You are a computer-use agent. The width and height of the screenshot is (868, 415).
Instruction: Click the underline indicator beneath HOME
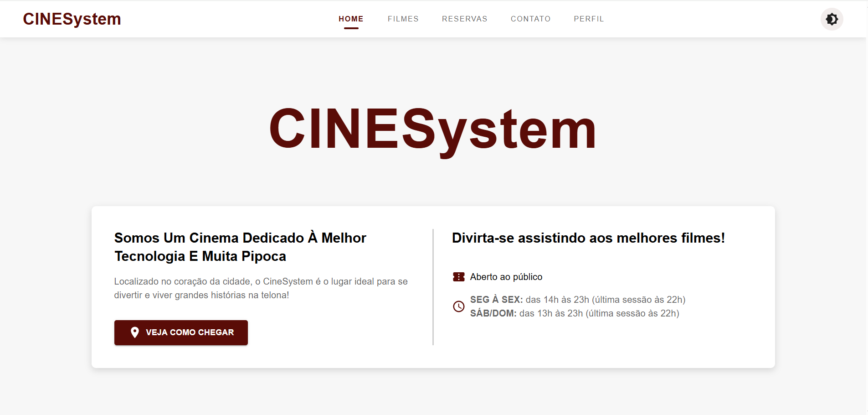(x=350, y=29)
